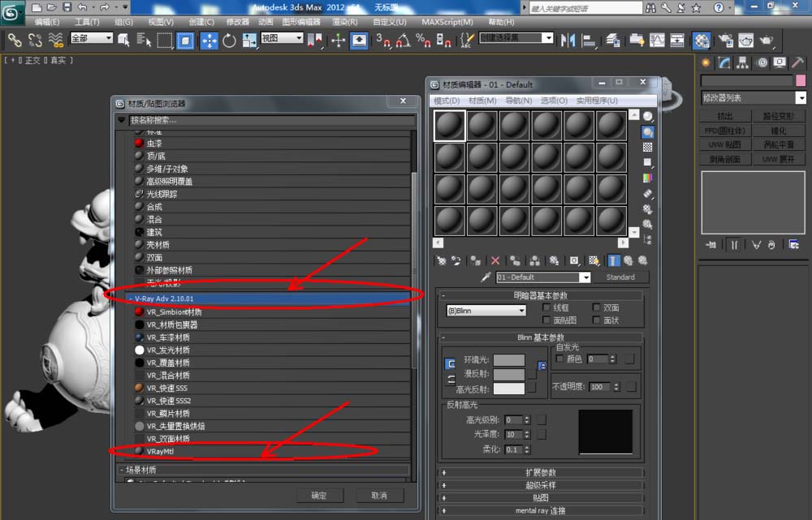Image resolution: width=812 pixels, height=520 pixels.
Task: Open the 全部 selection filter dropdown
Action: tap(91, 38)
